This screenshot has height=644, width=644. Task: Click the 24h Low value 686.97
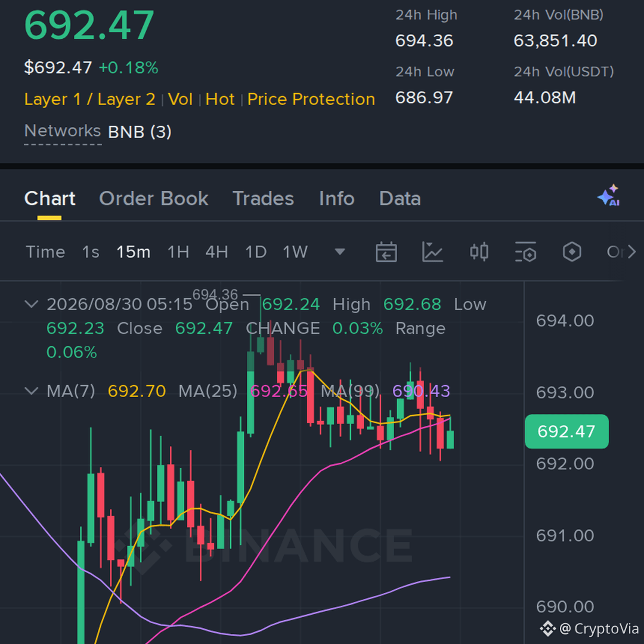tap(424, 98)
